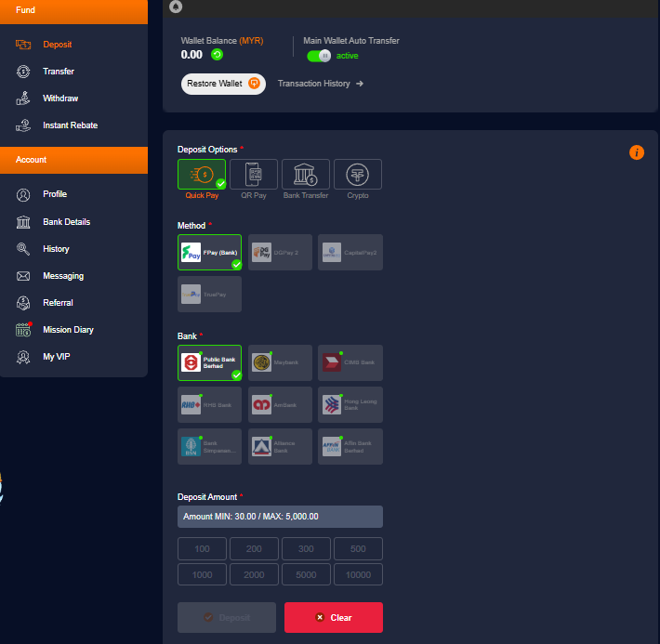The height and width of the screenshot is (644, 660).
Task: Select the Crypto deposit option
Action: [358, 177]
